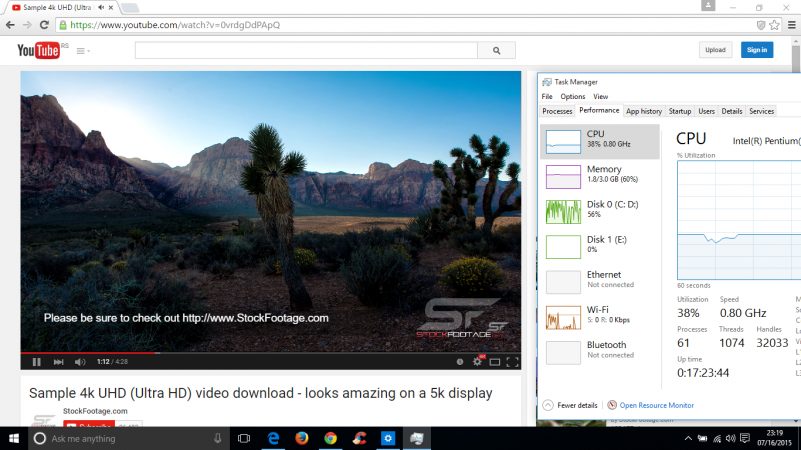Switch to Chrome on taskbar
Screen dimensions: 801x450
(331, 438)
